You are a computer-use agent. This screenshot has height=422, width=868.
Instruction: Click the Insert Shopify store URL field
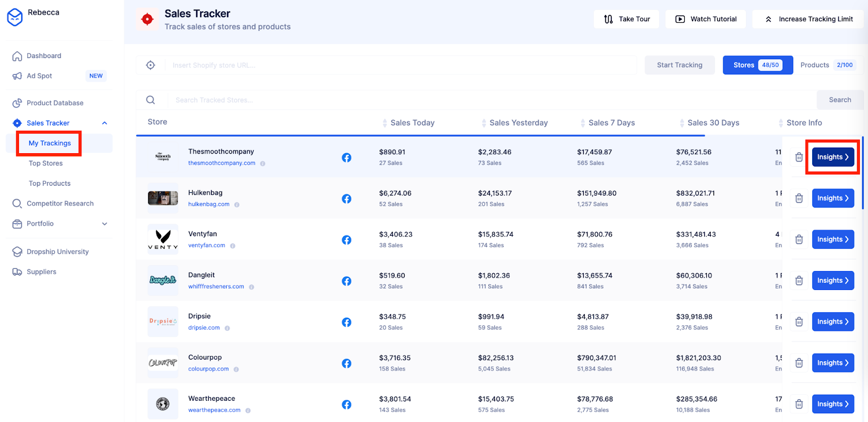401,65
